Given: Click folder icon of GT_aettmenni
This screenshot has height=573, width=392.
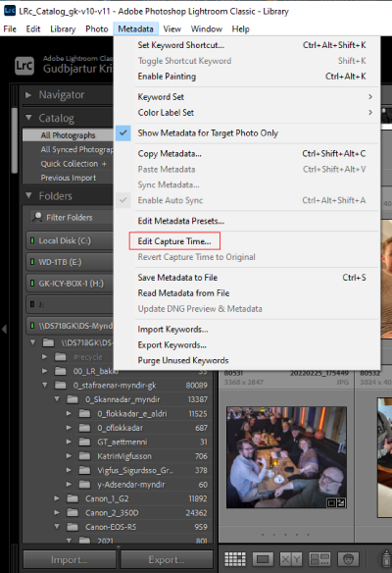Looking at the screenshot, I should (84, 442).
